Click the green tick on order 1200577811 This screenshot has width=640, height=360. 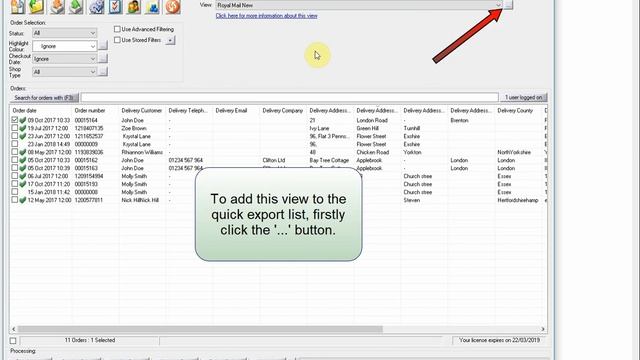click(23, 200)
